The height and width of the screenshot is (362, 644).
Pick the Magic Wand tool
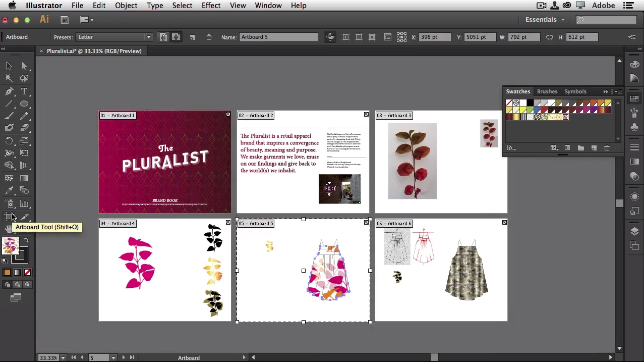[9, 78]
